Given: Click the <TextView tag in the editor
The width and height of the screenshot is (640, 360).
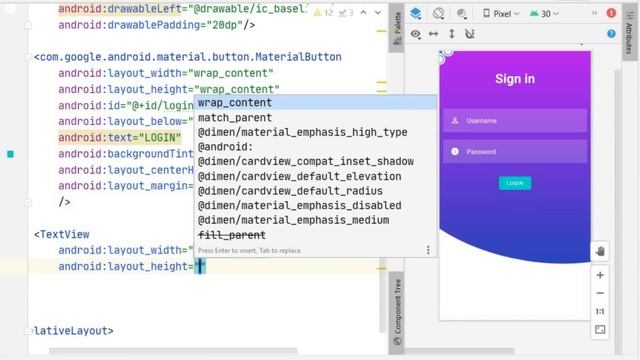Looking at the screenshot, I should coord(62,234).
